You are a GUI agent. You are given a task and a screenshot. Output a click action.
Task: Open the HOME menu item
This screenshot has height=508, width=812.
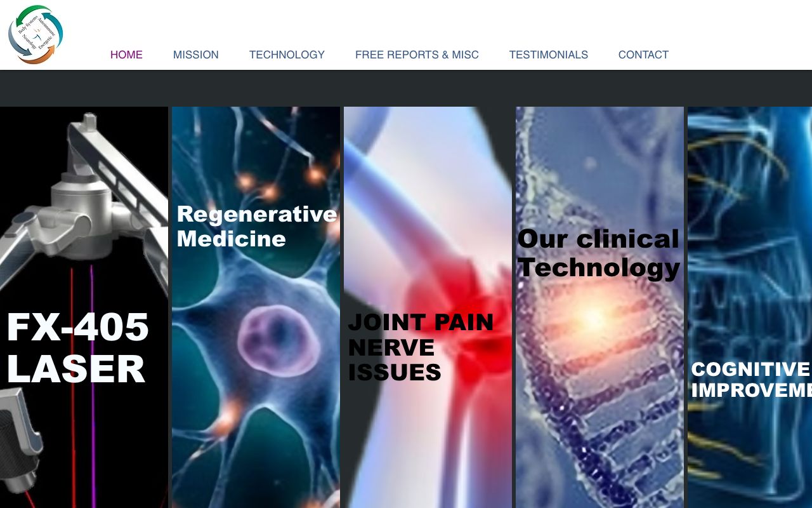pyautogui.click(x=126, y=55)
